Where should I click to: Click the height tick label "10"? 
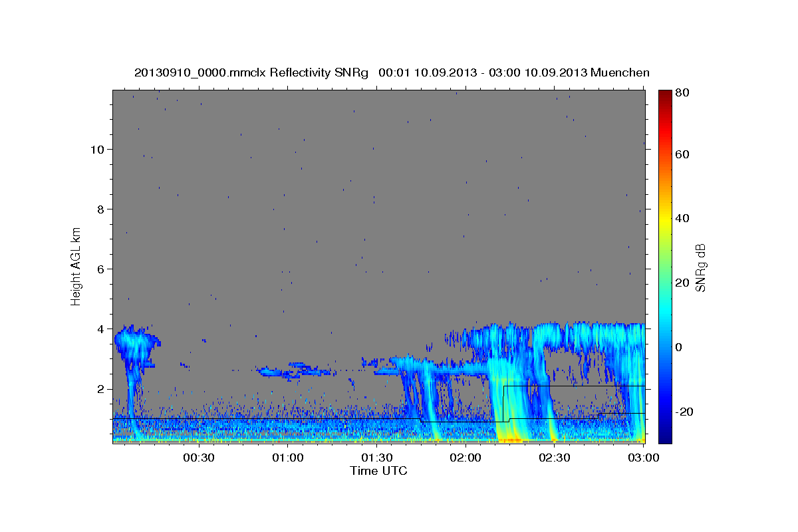click(x=97, y=149)
